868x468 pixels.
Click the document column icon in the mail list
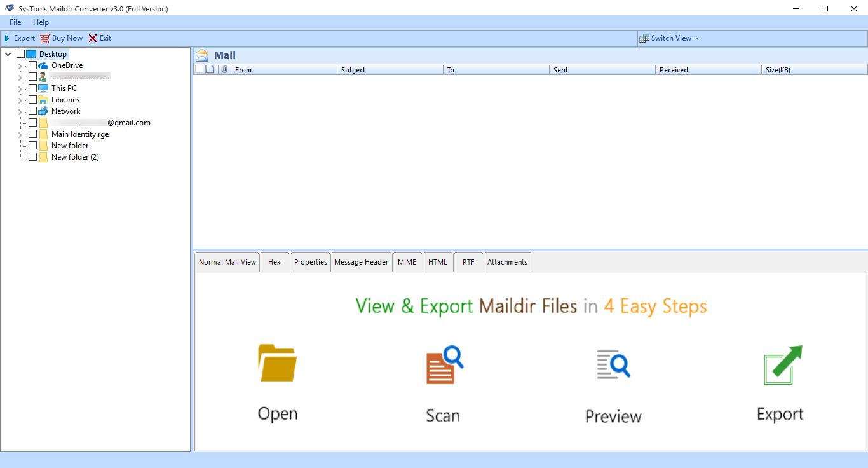[x=210, y=69]
